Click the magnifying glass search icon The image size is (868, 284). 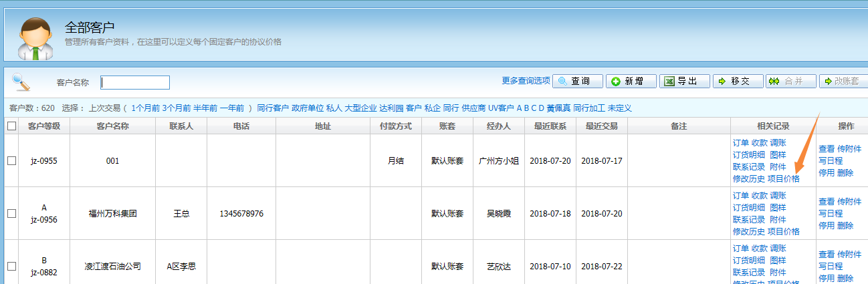(21, 82)
